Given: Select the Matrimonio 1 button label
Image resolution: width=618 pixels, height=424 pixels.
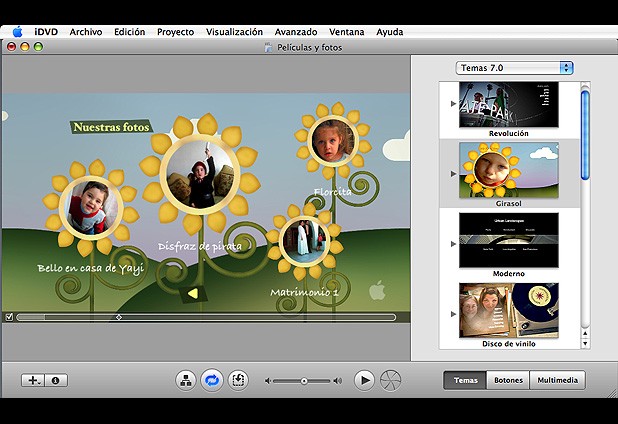Looking at the screenshot, I should 304,292.
